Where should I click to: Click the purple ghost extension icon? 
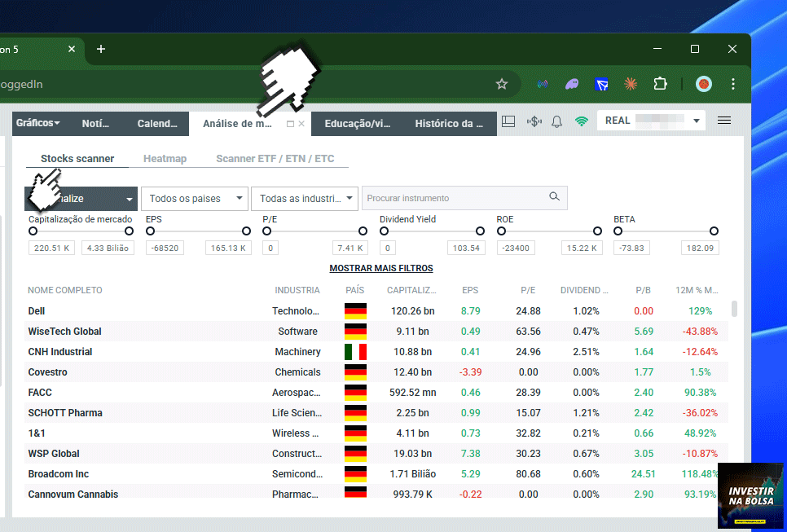572,84
